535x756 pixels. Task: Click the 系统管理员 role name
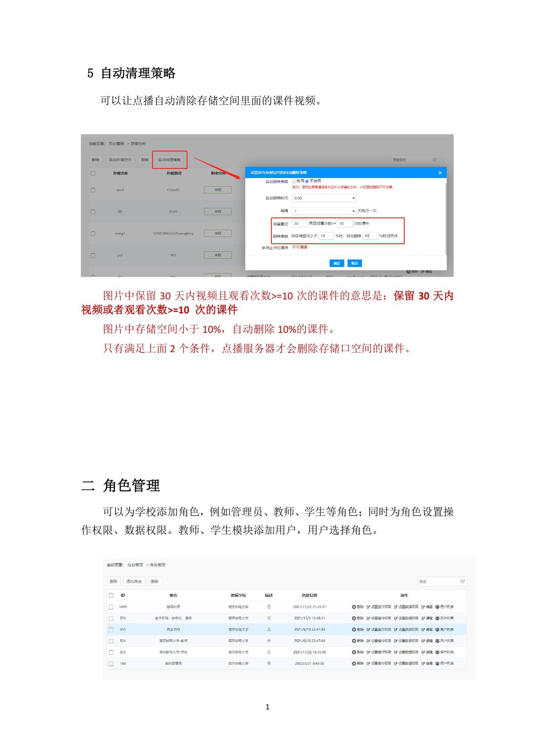pos(173,663)
